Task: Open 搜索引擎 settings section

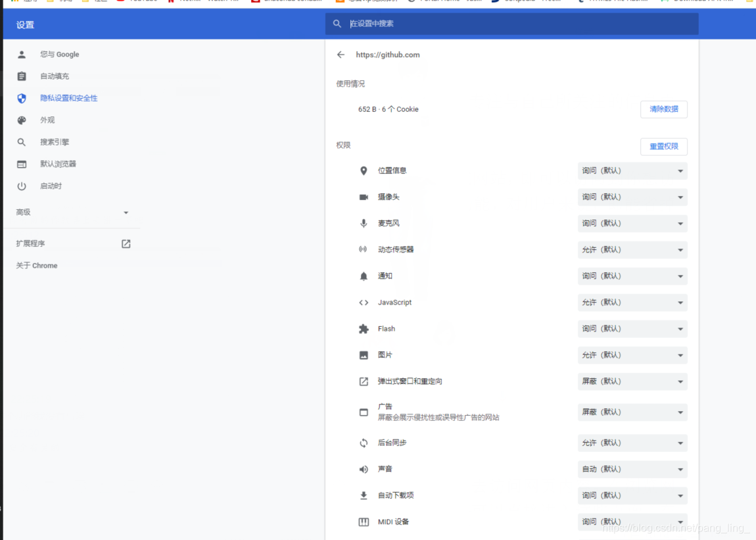Action: tap(55, 142)
